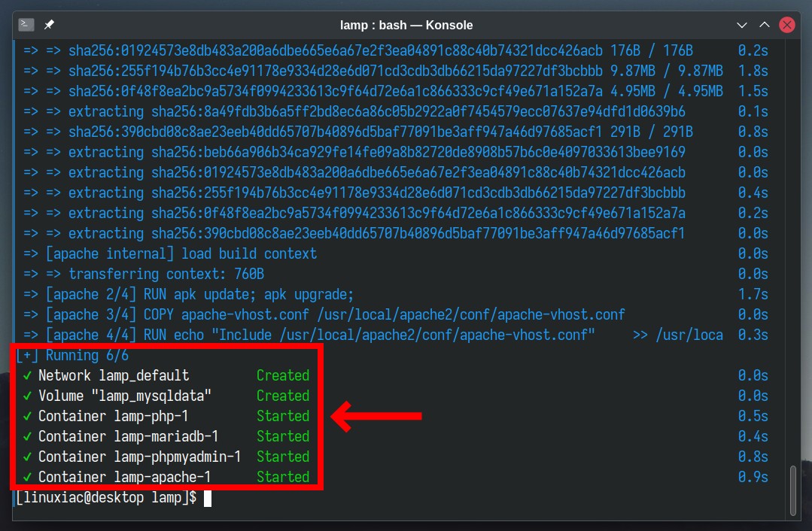Click '[apache 2/4] RUN apk update' line
Viewport: 812px width, 531px height.
tap(189, 294)
